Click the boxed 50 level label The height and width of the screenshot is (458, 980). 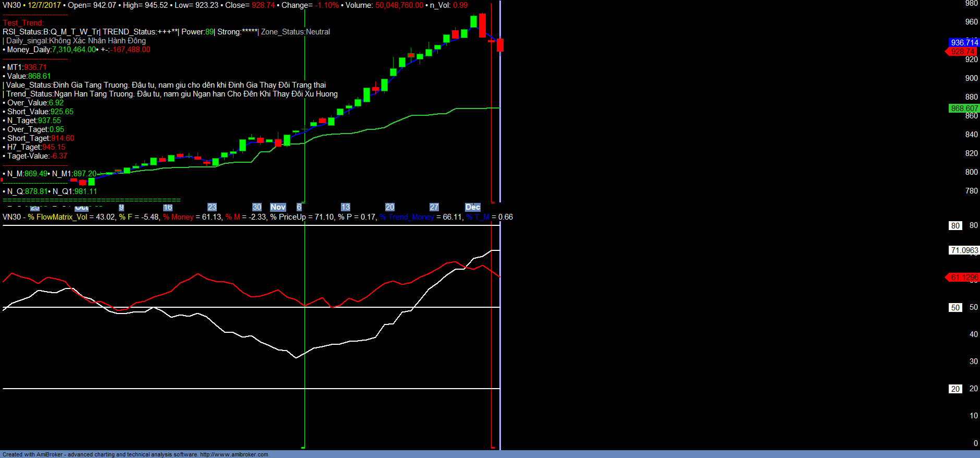[955, 308]
